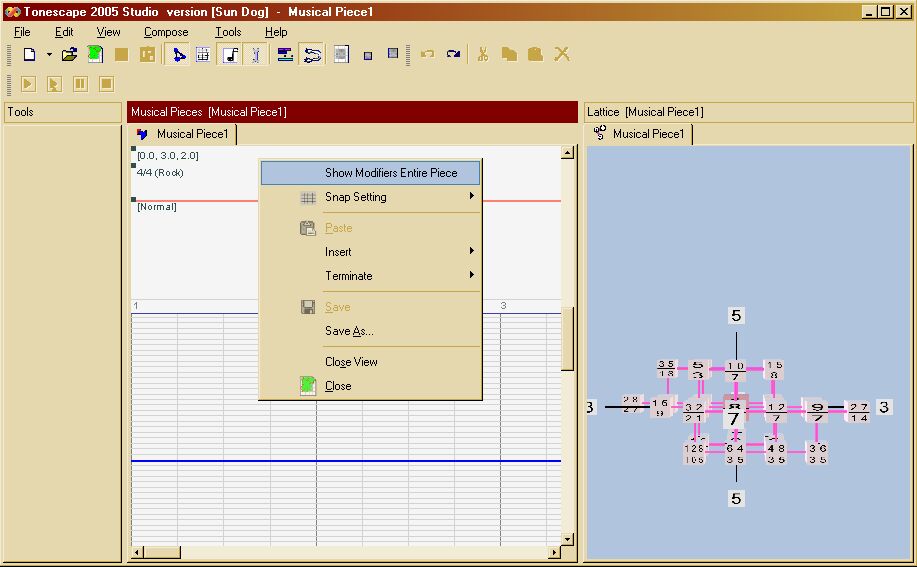The image size is (917, 567).
Task: Select the 15/8 lattice node
Action: coord(774,369)
